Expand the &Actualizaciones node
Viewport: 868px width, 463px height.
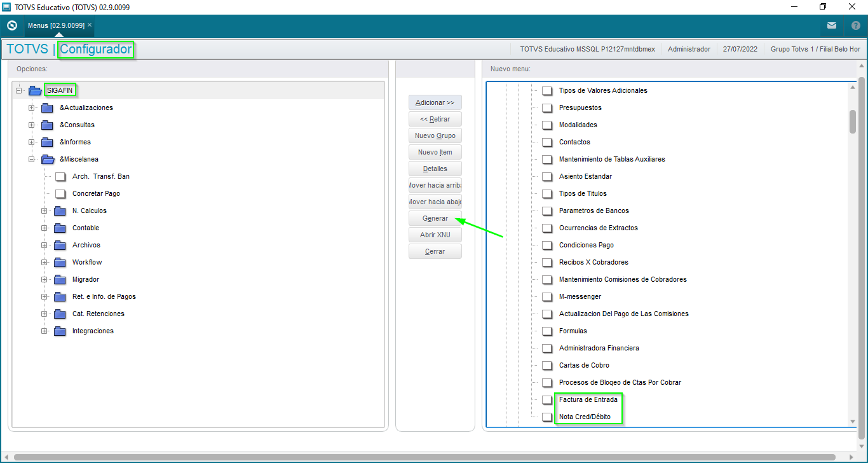point(32,107)
